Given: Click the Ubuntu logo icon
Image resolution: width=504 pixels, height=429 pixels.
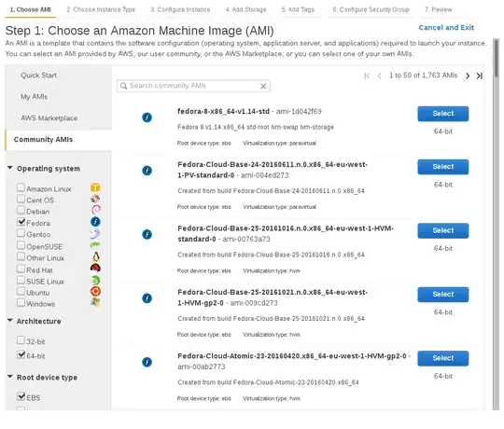Looking at the screenshot, I should pyautogui.click(x=95, y=292).
